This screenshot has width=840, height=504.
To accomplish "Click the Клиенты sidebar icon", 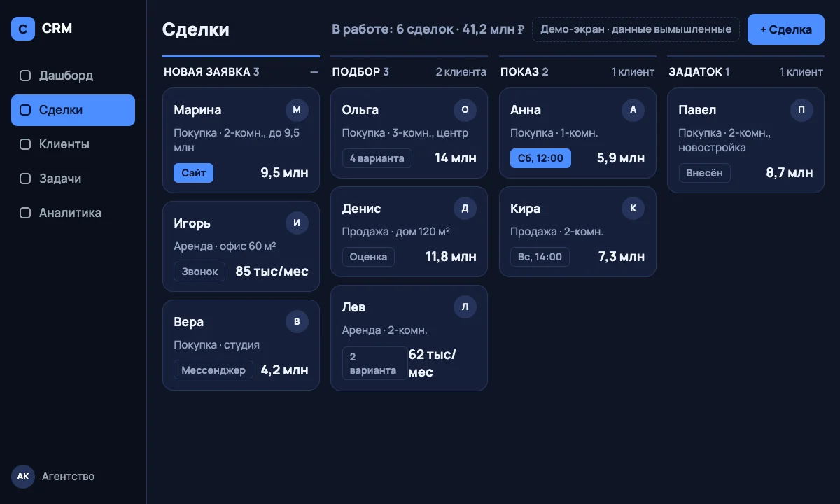I will pyautogui.click(x=25, y=144).
